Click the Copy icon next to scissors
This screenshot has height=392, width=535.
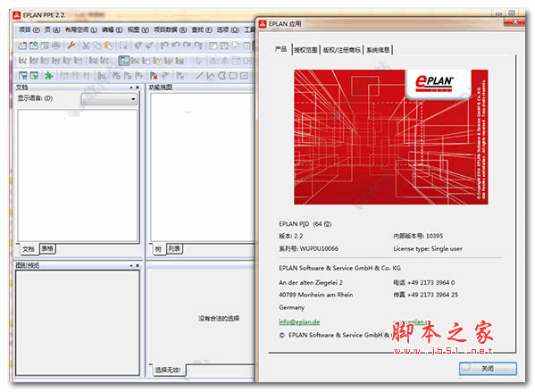click(97, 46)
